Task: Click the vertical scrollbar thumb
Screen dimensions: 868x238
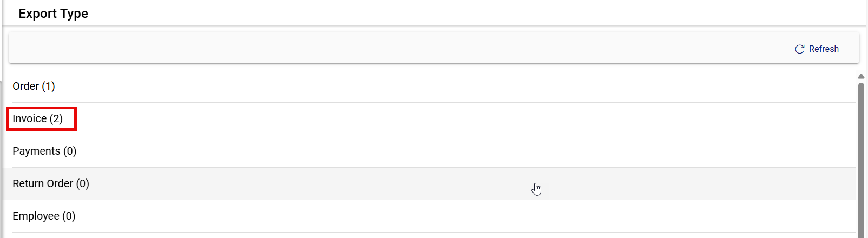Action: coord(861,157)
